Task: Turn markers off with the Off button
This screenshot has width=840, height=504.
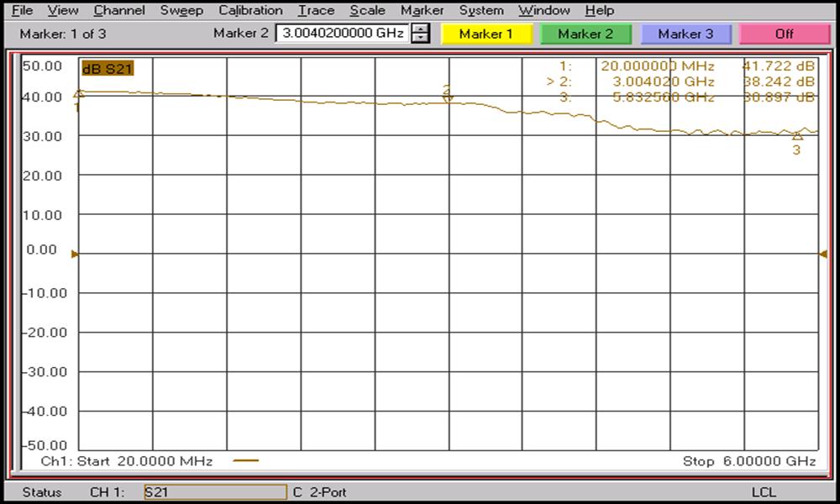Action: [x=784, y=34]
